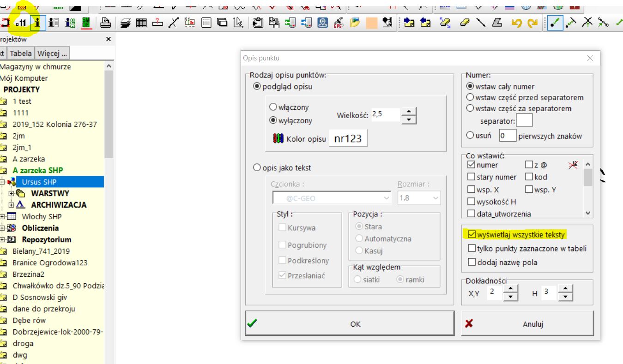
Task: Select the 'włączony' radio option
Action: pos(273,107)
